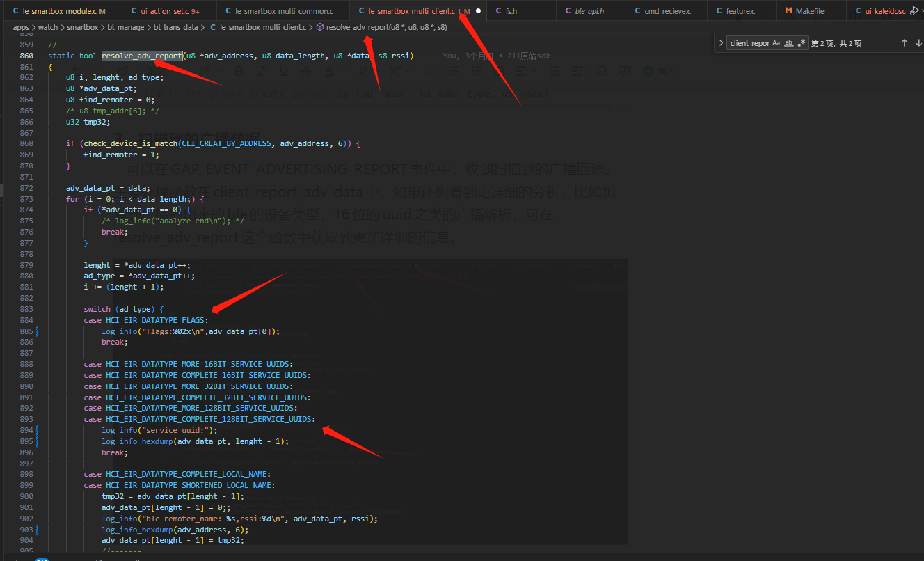Viewport: 924px width, 561px height.
Task: Click the apps breadcrumb segment
Action: pyautogui.click(x=21, y=27)
